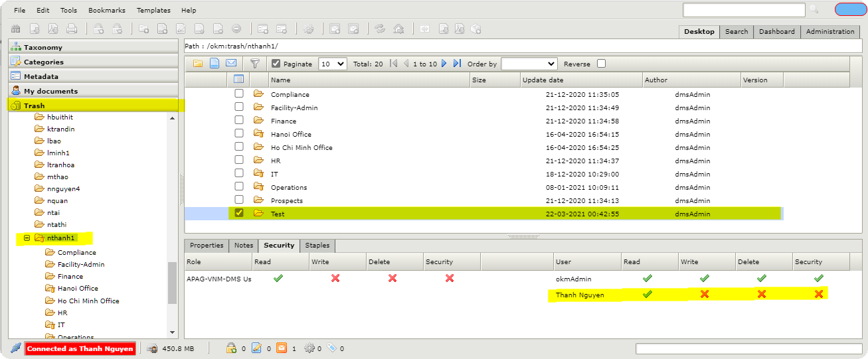The image size is (868, 359).
Task: Open the page size dropdown showing 10
Action: 332,64
